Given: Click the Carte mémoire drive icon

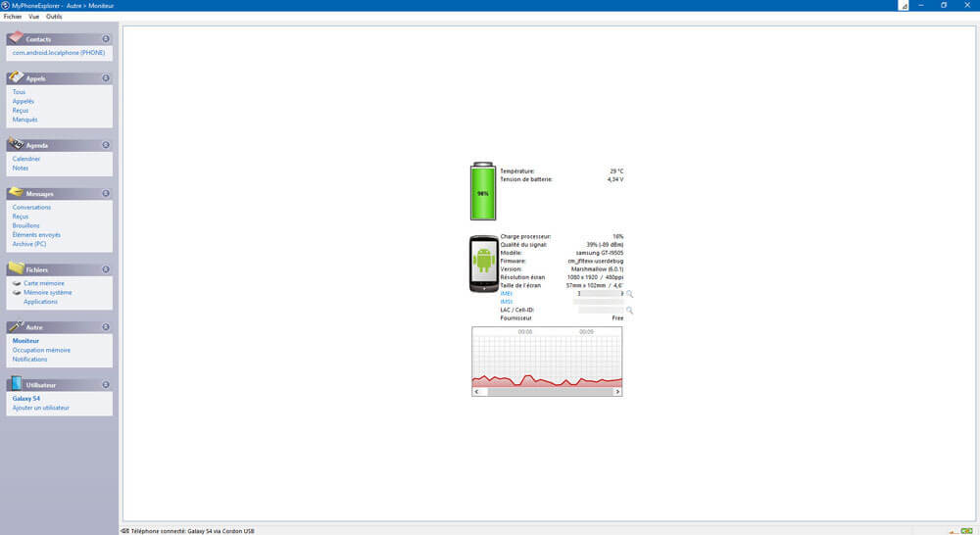Looking at the screenshot, I should coord(17,283).
